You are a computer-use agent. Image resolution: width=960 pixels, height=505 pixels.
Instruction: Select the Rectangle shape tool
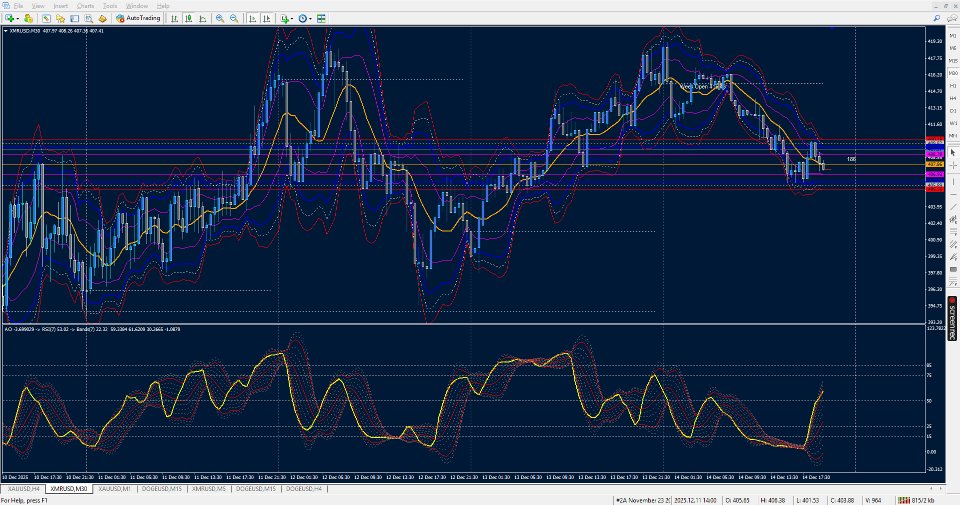coord(953,271)
